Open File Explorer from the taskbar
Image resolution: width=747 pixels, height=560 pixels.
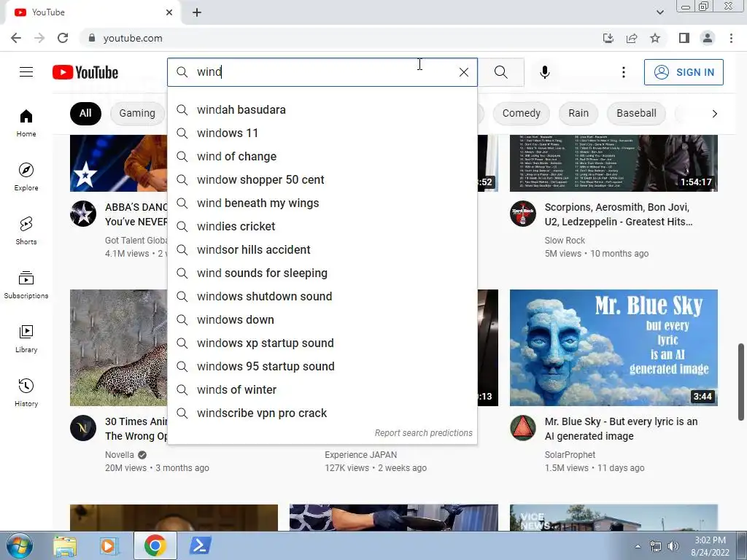[65, 545]
